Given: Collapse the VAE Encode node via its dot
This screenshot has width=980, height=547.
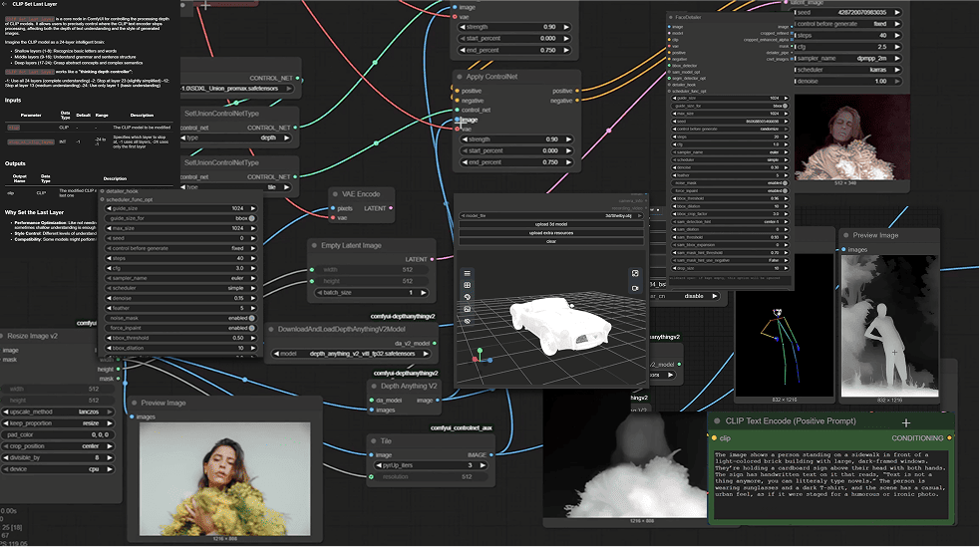Looking at the screenshot, I should (335, 194).
